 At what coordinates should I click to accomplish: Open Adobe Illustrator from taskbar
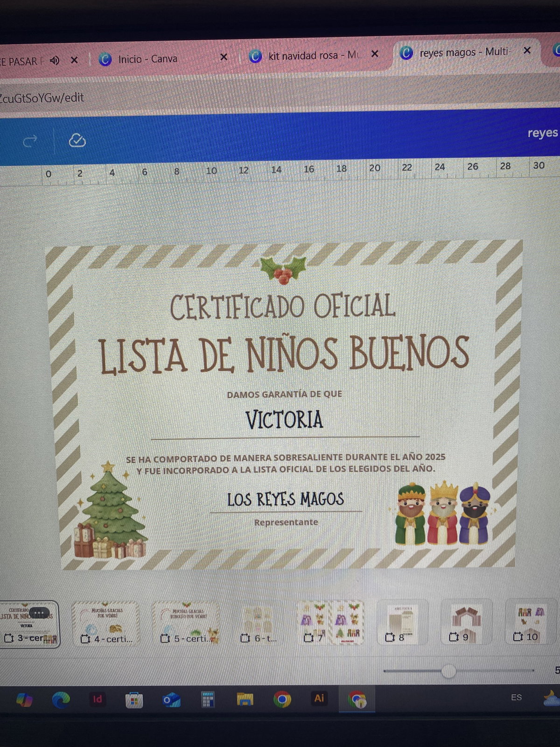pyautogui.click(x=319, y=698)
